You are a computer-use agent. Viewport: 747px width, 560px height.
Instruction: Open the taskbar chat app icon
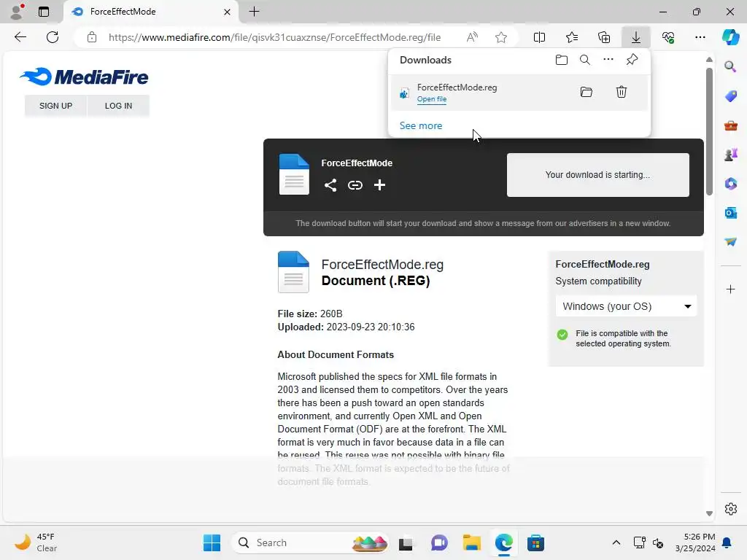point(438,542)
